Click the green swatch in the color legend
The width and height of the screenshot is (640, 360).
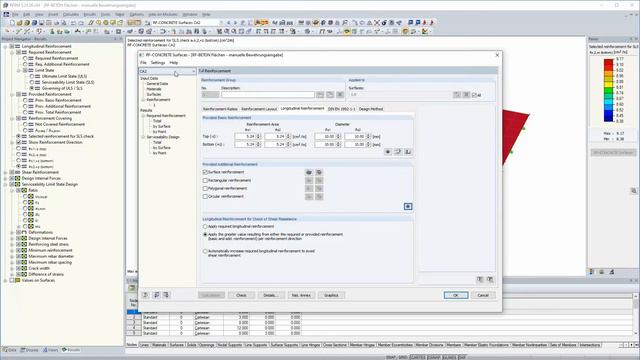pyautogui.click(x=609, y=90)
